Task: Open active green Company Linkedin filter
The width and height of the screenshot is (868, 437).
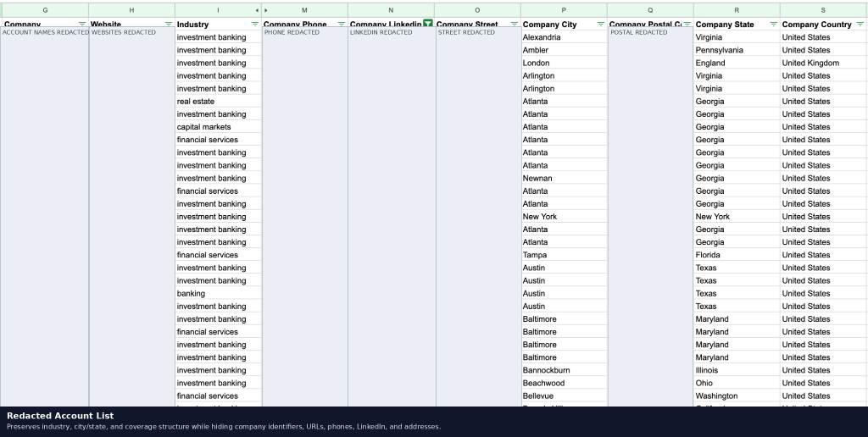Action: [427, 23]
